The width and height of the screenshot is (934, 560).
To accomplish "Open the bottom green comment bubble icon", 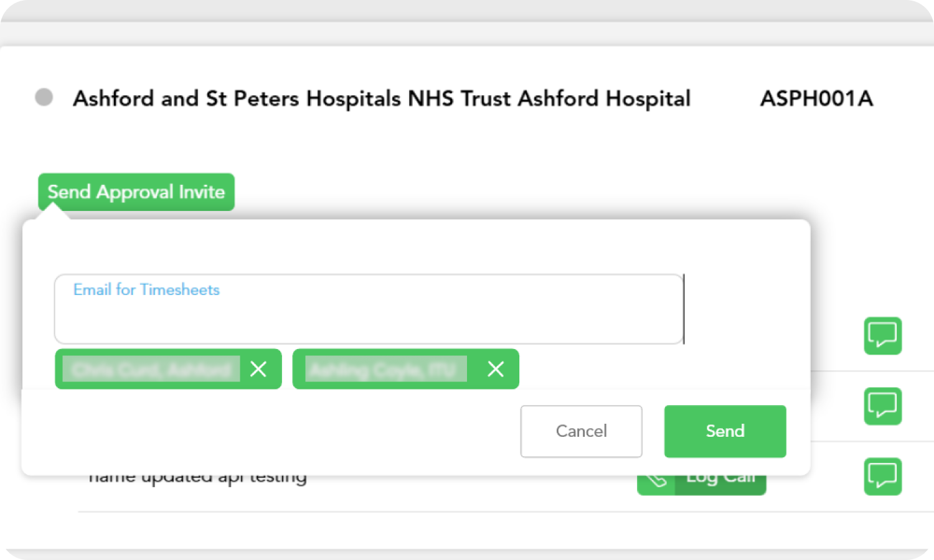I will click(x=882, y=477).
